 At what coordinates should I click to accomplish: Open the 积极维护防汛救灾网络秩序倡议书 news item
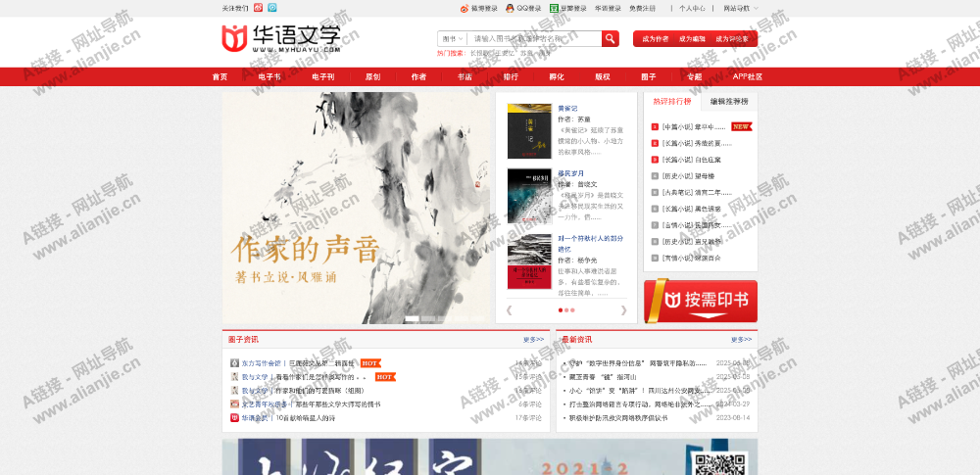617,418
